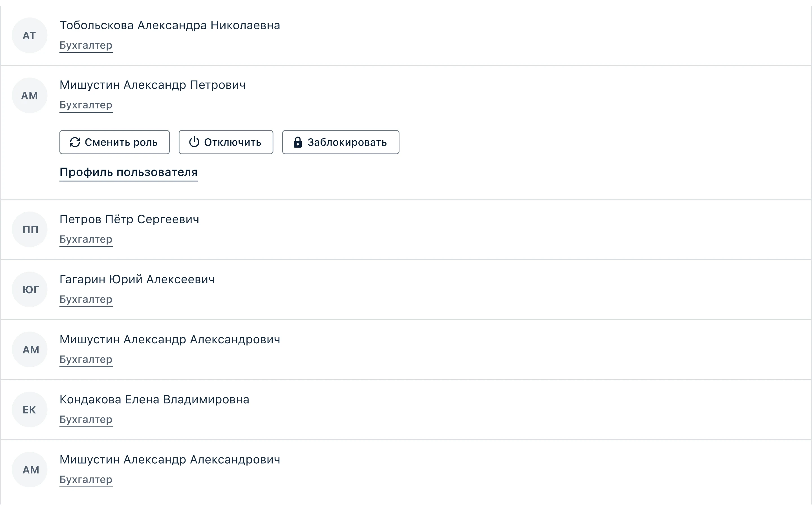The image size is (812, 507).
Task: Select the AT avatar of Тобольскова
Action: [x=30, y=35]
